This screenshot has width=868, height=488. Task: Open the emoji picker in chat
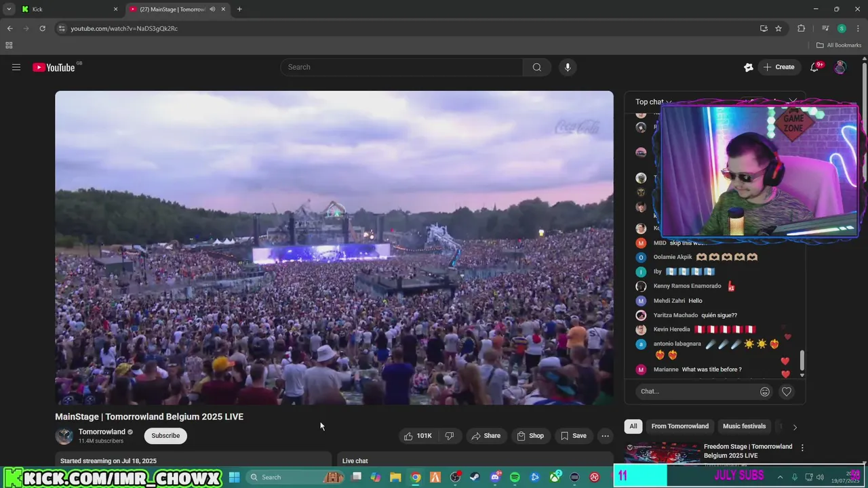(x=765, y=391)
